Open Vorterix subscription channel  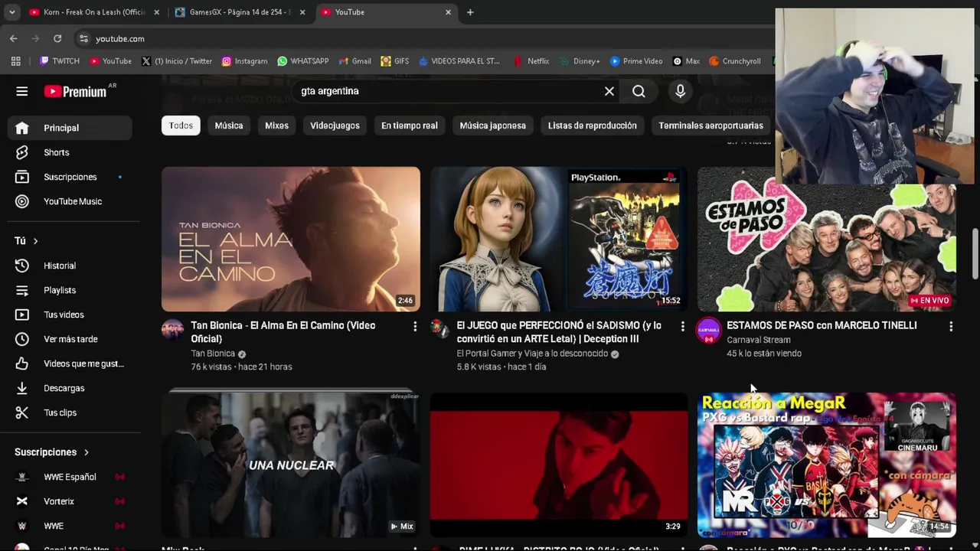click(x=70, y=501)
